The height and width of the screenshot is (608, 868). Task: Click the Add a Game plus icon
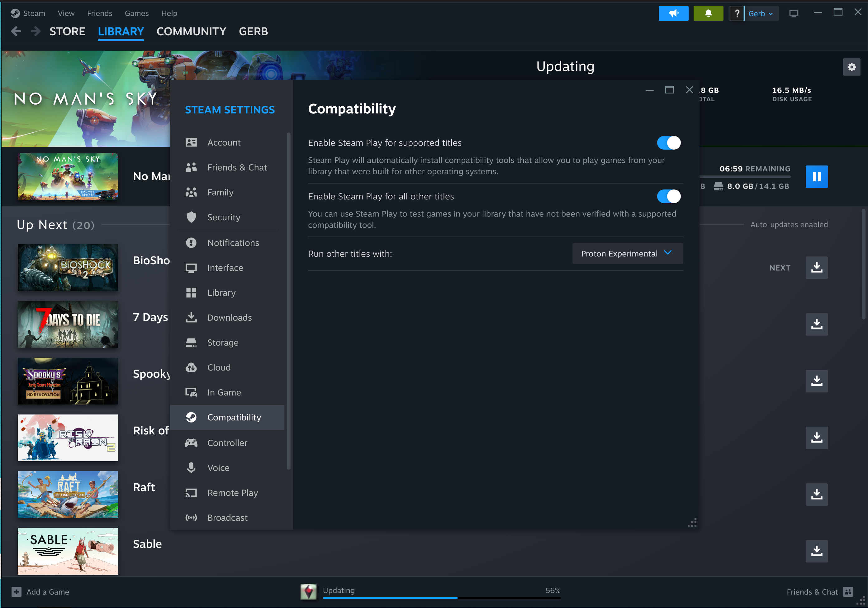(x=17, y=592)
